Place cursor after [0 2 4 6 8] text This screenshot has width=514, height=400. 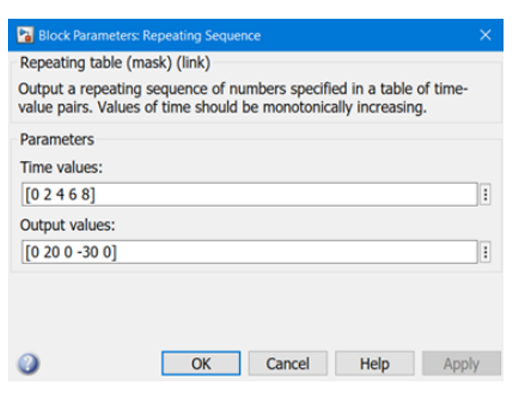pos(96,194)
